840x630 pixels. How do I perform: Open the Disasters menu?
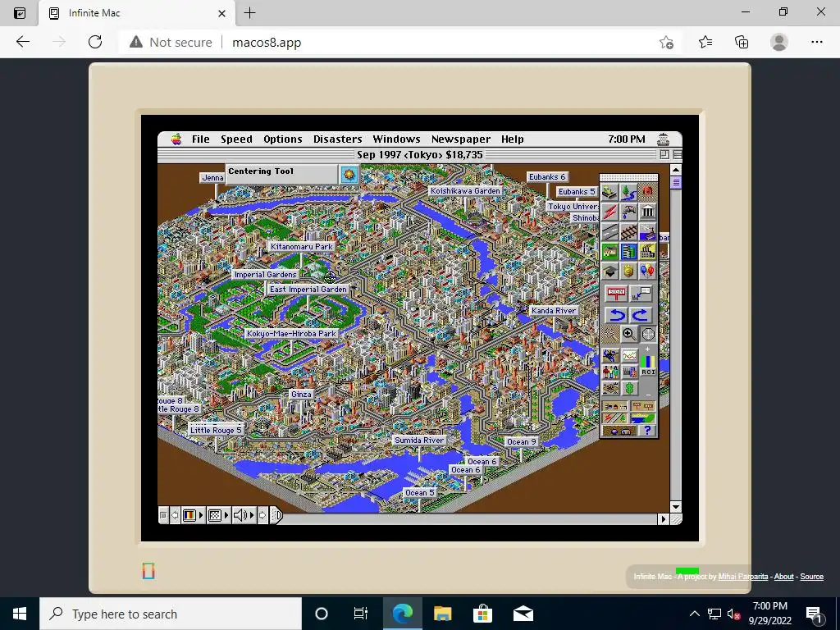(x=337, y=139)
